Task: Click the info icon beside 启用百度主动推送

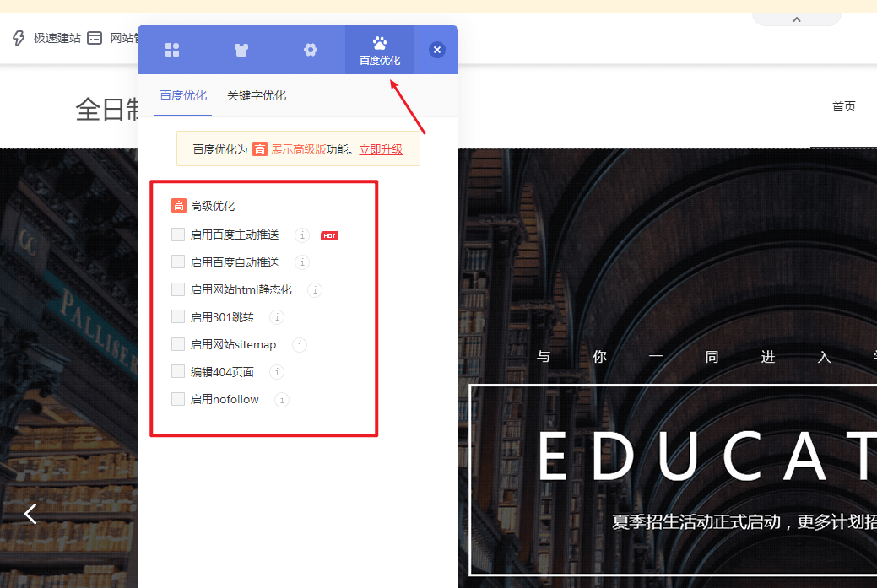Action: 302,235
